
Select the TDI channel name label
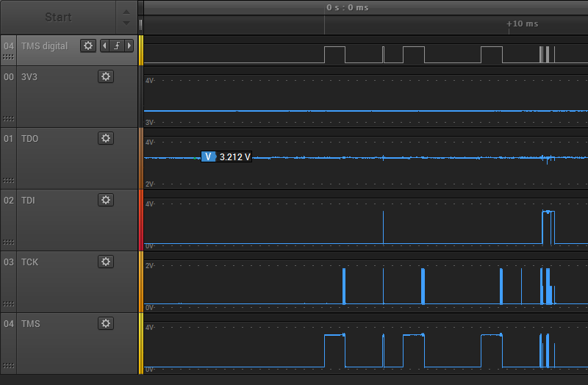coord(28,200)
